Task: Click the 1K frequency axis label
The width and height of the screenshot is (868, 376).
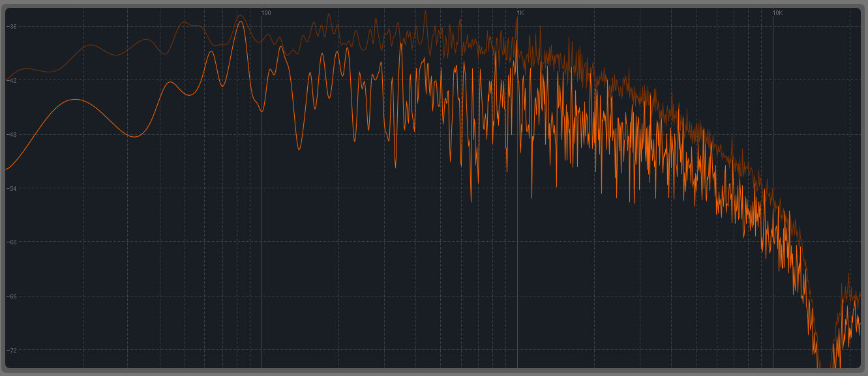Action: tap(520, 13)
